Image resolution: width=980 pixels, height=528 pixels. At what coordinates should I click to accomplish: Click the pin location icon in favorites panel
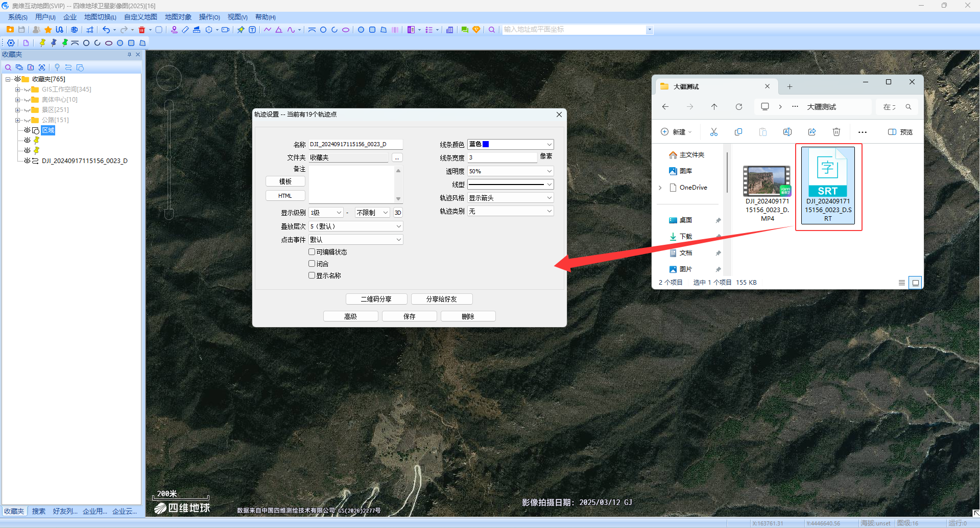[x=57, y=67]
